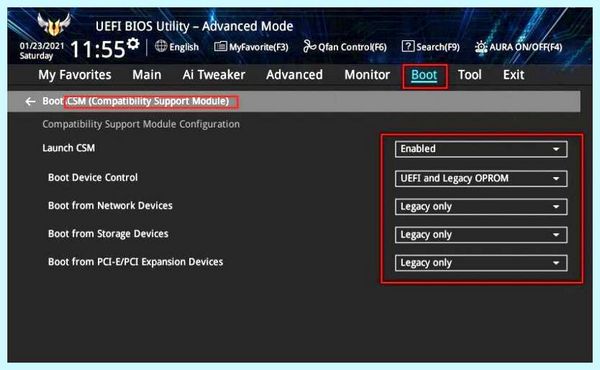Select the Boot Device Control label
This screenshot has height=370, width=600.
point(93,178)
